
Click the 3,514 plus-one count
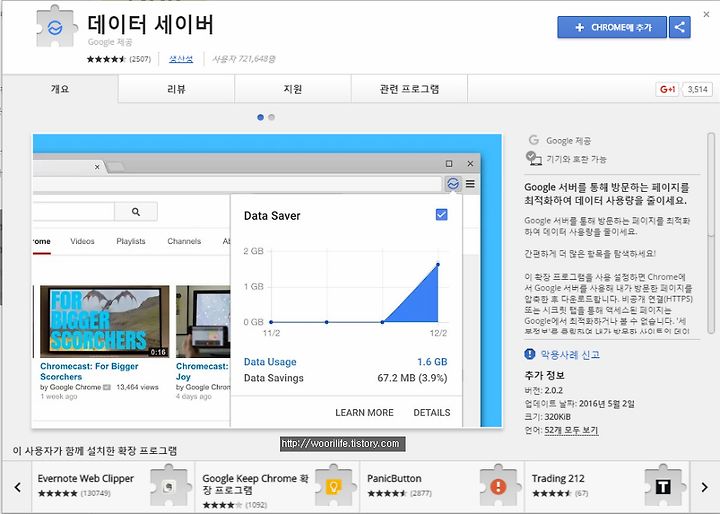click(698, 89)
